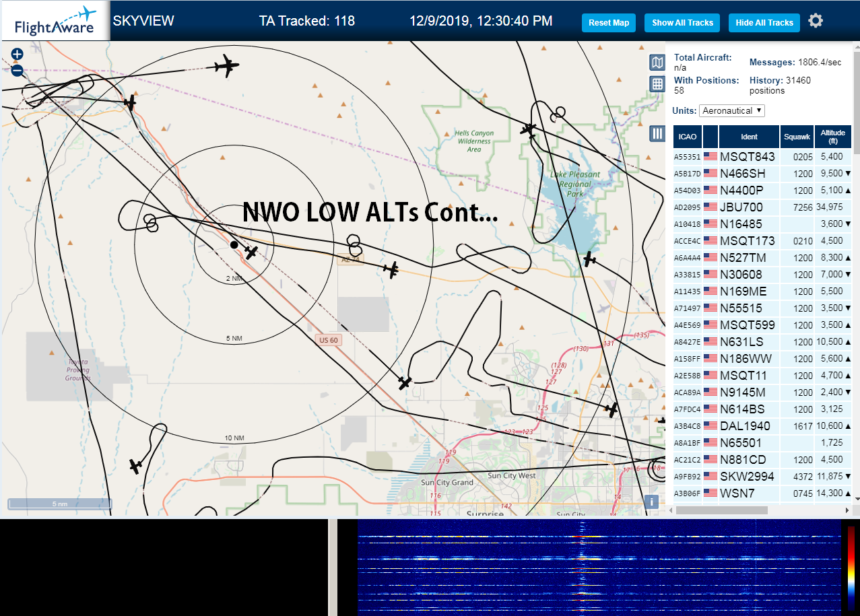This screenshot has height=616, width=860.
Task: Select MSQT173 aircraft row
Action: pos(762,240)
